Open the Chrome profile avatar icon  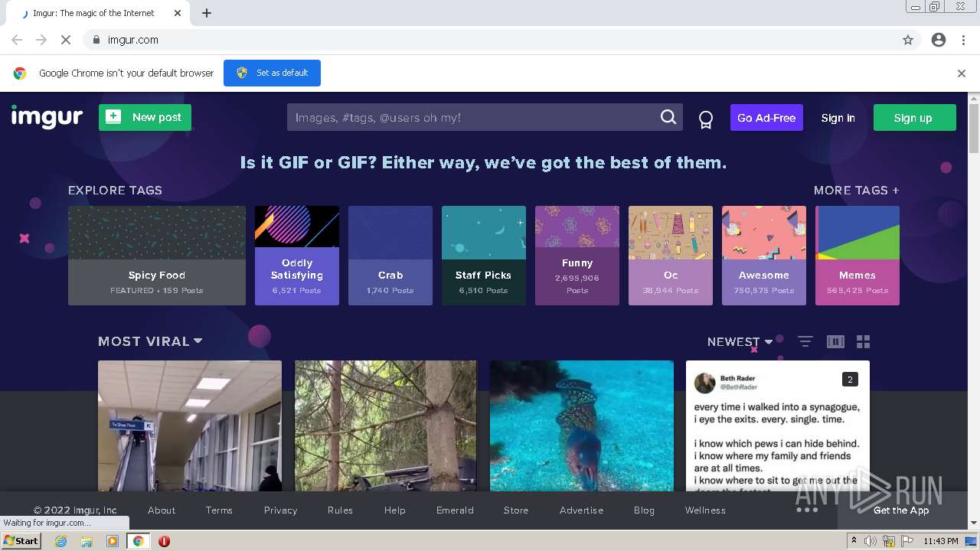click(x=939, y=40)
